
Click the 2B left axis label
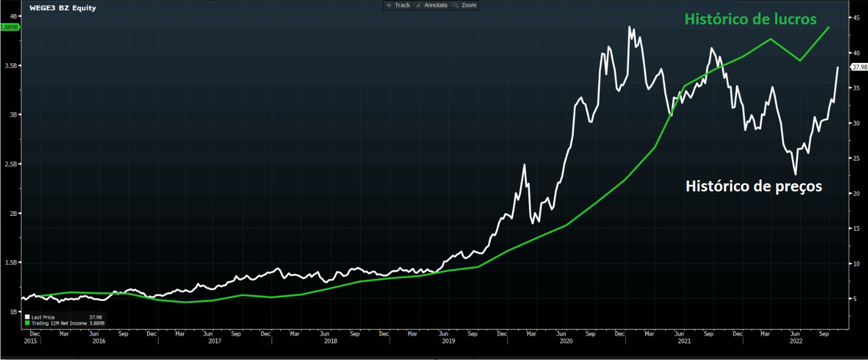[x=14, y=214]
